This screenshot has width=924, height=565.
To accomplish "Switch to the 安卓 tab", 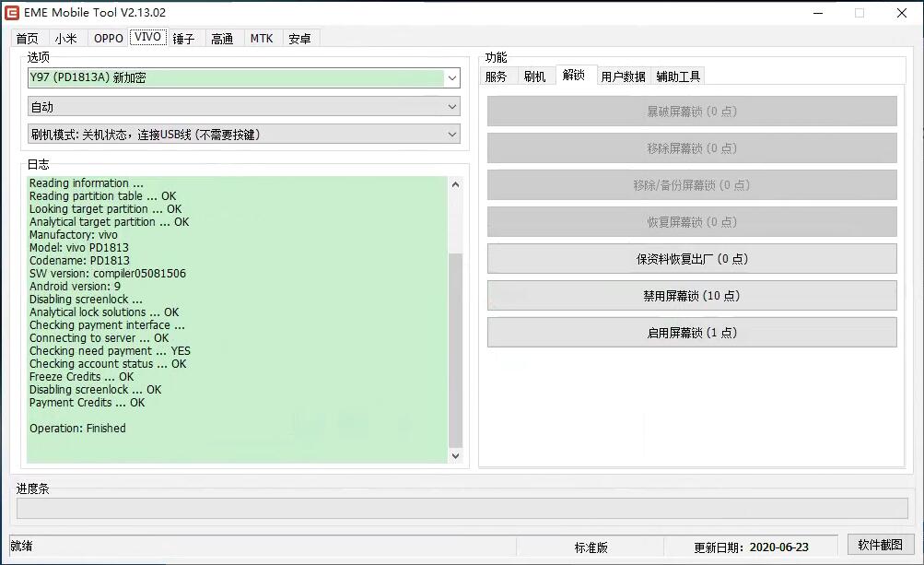I will tap(300, 39).
